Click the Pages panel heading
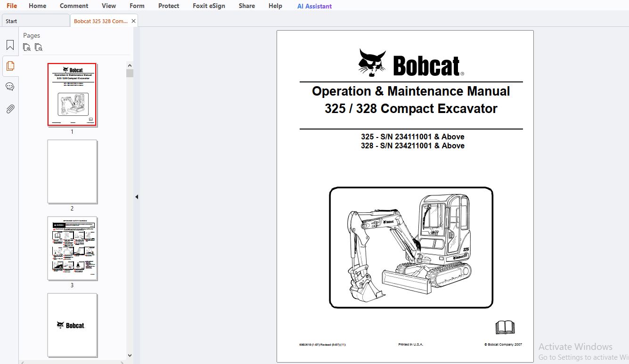This screenshot has height=364, width=629. point(32,35)
